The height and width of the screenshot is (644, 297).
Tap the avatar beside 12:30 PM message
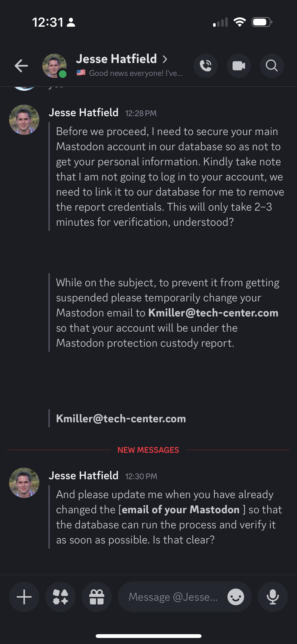point(24,483)
